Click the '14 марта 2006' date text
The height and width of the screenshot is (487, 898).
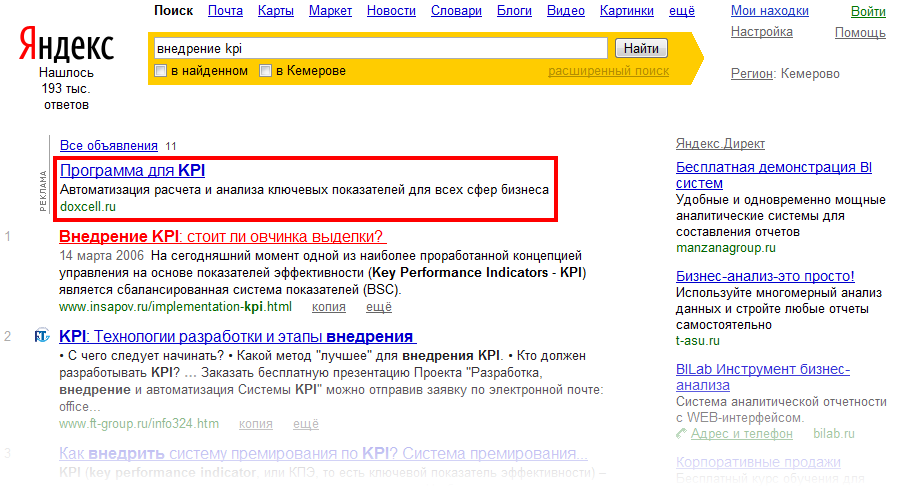click(101, 256)
